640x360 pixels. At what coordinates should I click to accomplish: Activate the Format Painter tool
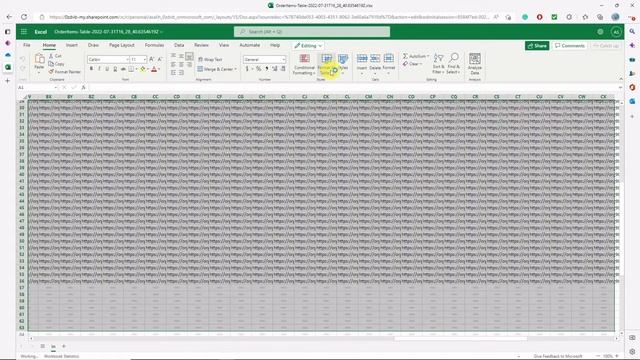click(64, 72)
